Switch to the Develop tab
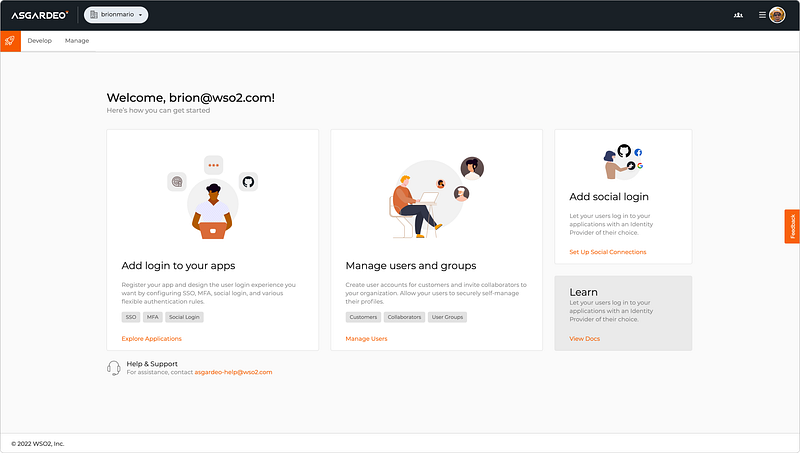 (40, 41)
